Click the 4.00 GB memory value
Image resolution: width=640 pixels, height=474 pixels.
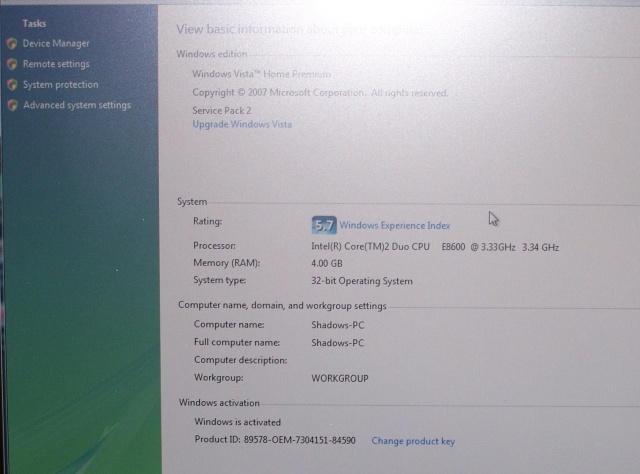(x=327, y=264)
